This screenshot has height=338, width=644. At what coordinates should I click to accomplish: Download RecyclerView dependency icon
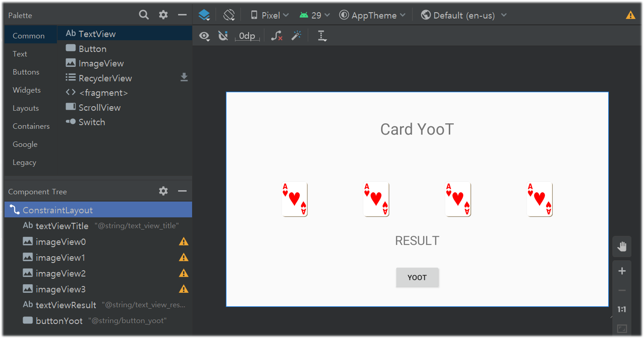pos(184,77)
